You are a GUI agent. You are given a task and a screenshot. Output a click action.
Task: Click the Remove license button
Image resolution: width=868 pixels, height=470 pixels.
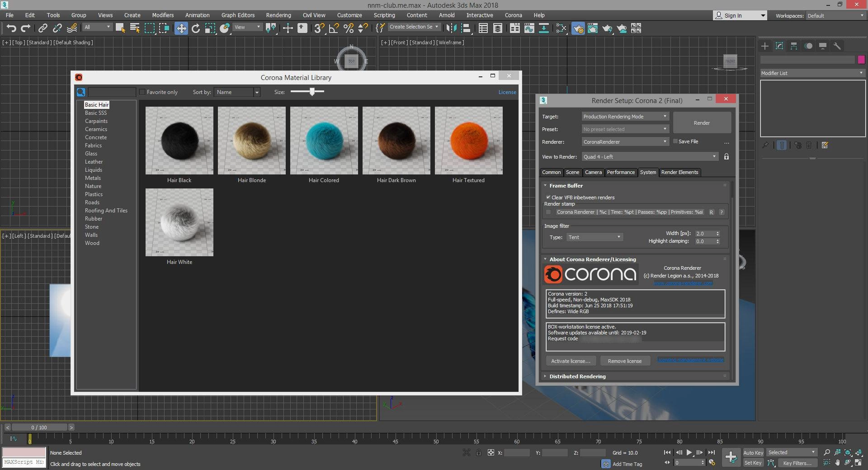tap(624, 361)
